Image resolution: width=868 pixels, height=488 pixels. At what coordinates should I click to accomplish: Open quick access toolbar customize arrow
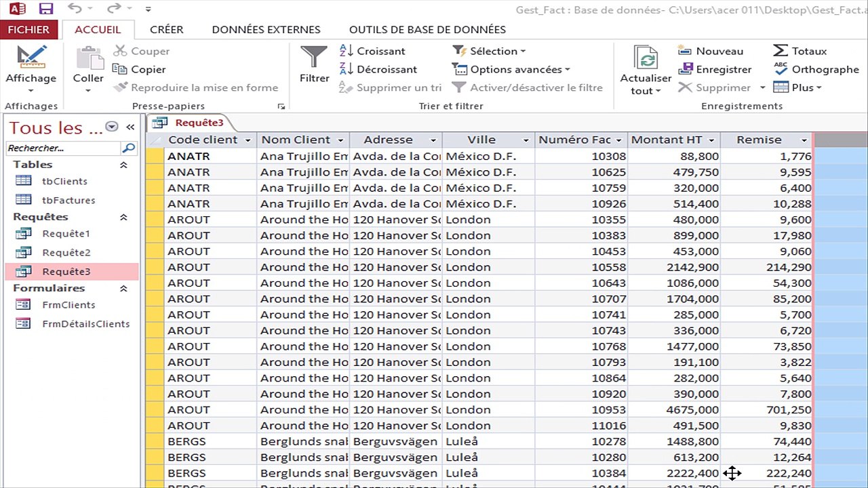[x=149, y=9]
